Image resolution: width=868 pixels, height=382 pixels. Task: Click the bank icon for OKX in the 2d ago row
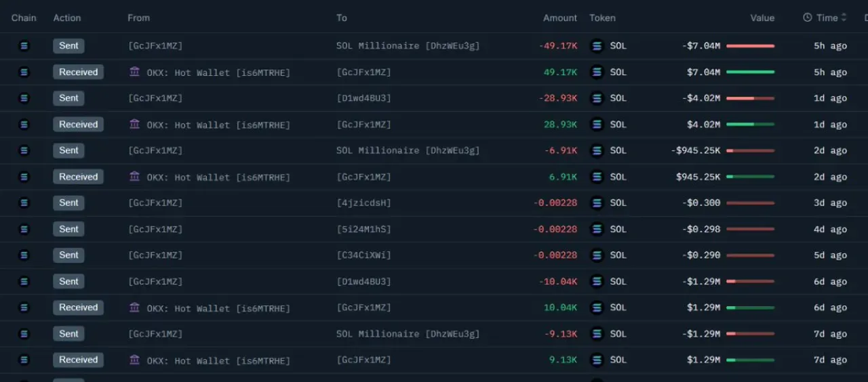134,176
